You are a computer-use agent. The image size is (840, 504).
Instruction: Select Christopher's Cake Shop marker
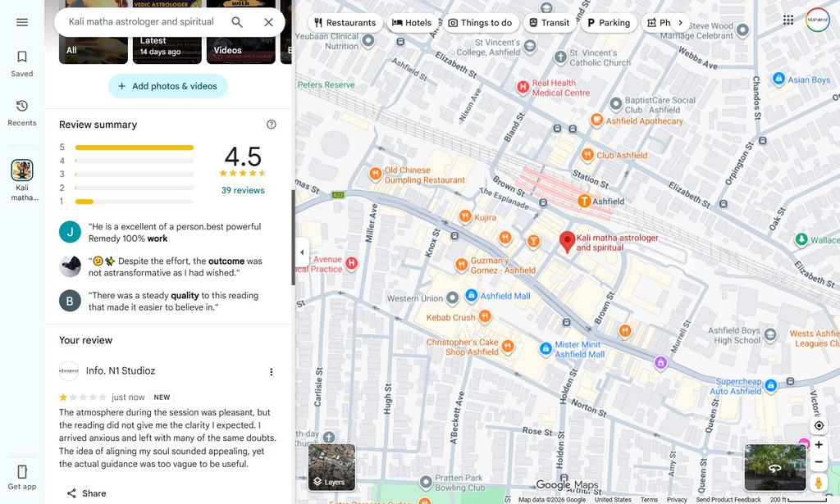coord(507,346)
